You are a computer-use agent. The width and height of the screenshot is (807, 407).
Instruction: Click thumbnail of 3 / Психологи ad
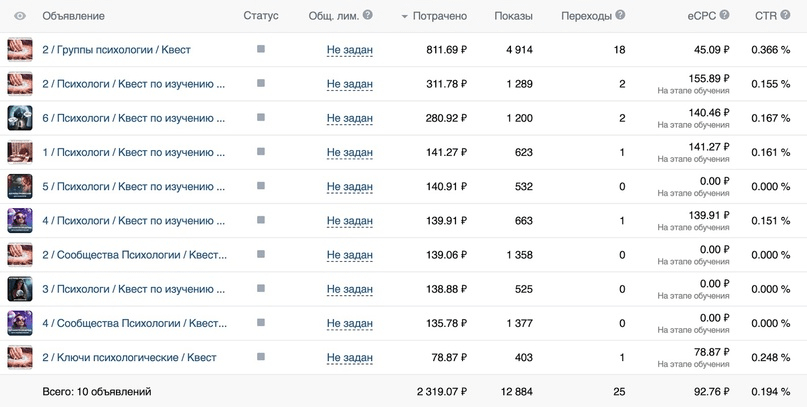(20, 289)
